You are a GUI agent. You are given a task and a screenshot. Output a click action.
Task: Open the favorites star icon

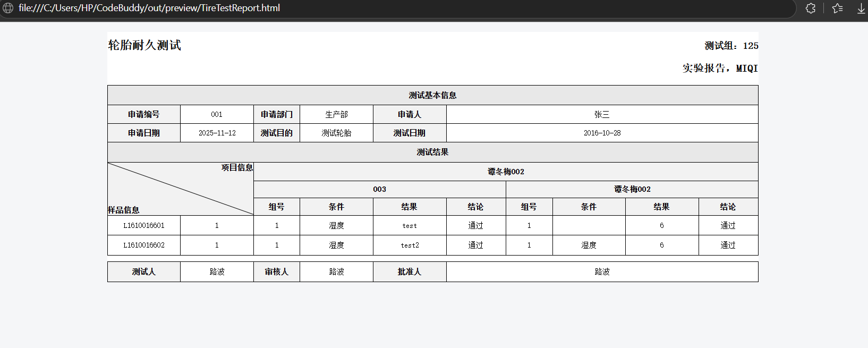(838, 8)
